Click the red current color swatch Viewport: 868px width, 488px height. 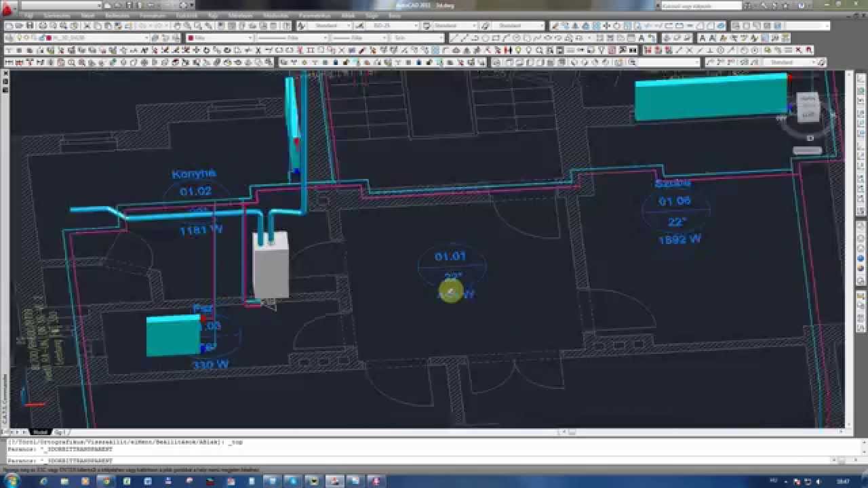[191, 38]
